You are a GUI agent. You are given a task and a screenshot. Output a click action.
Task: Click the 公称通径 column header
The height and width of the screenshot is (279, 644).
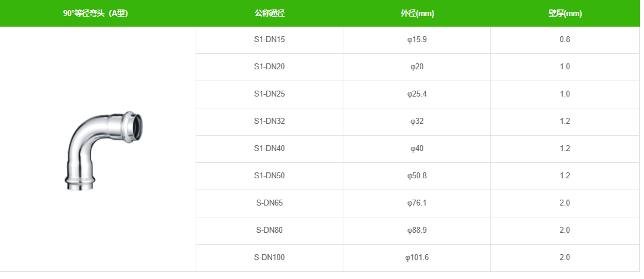[x=269, y=14]
